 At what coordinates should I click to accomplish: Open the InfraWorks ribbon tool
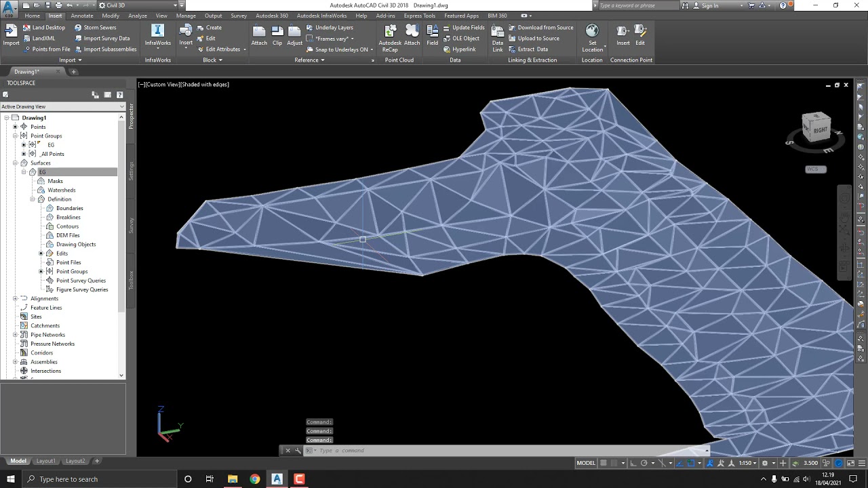(158, 35)
